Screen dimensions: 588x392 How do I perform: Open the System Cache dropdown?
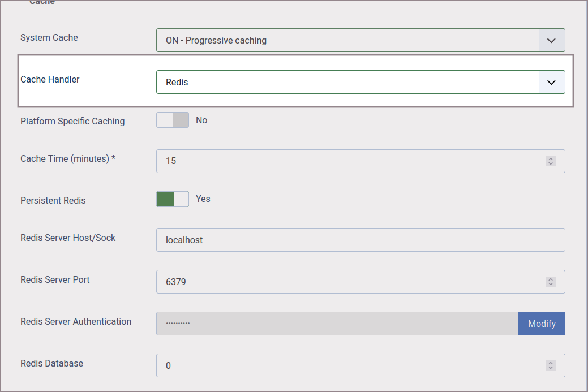(x=360, y=40)
